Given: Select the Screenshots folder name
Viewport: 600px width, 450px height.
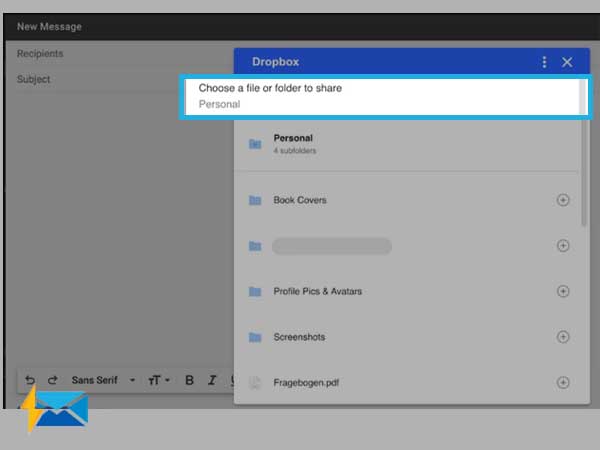Looking at the screenshot, I should point(299,337).
